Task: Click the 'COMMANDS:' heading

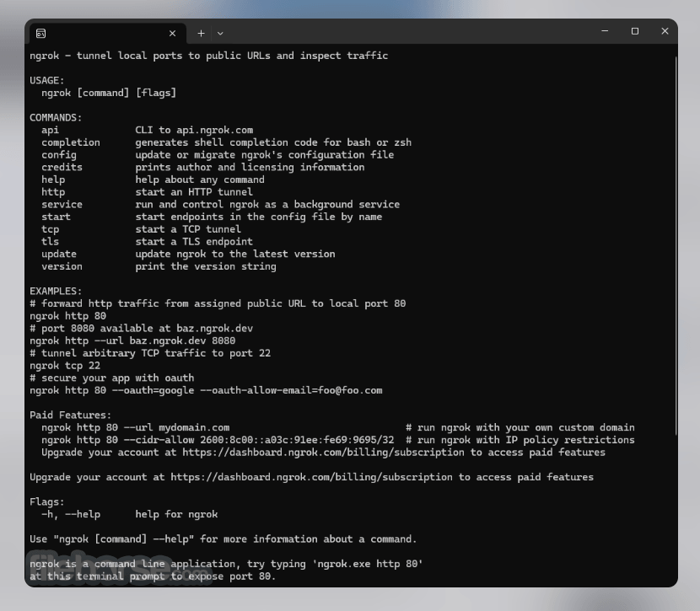Action: (x=56, y=118)
